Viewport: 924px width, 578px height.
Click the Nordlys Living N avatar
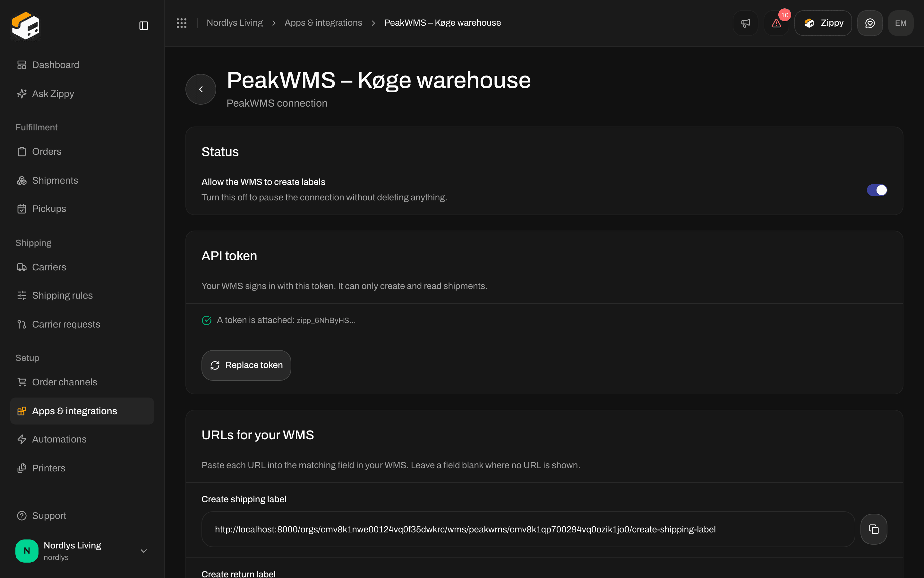coord(27,550)
